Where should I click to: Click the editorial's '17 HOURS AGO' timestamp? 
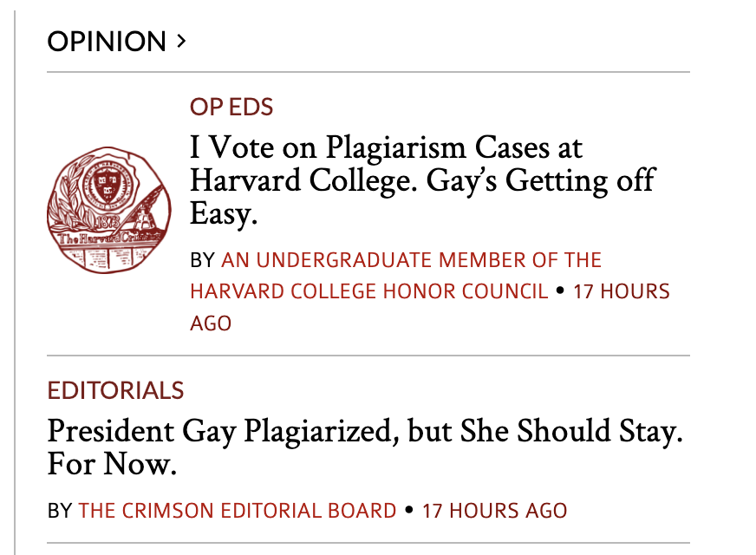pyautogui.click(x=494, y=511)
